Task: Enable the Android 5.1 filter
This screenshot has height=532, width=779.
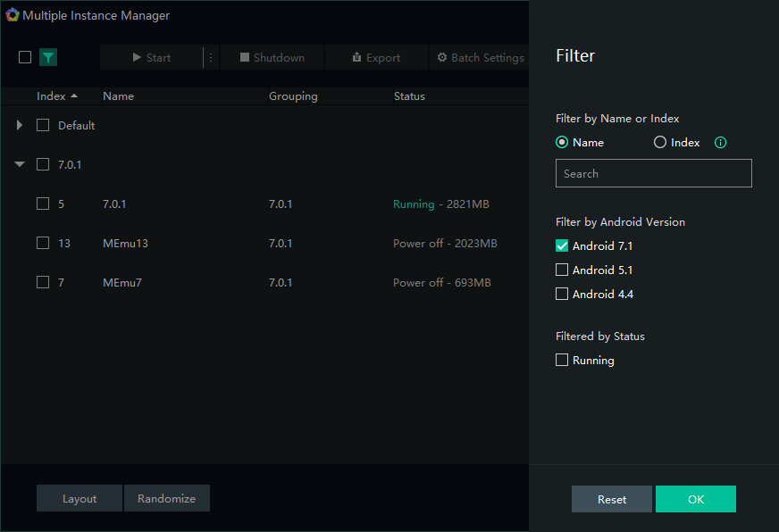Action: click(x=562, y=270)
